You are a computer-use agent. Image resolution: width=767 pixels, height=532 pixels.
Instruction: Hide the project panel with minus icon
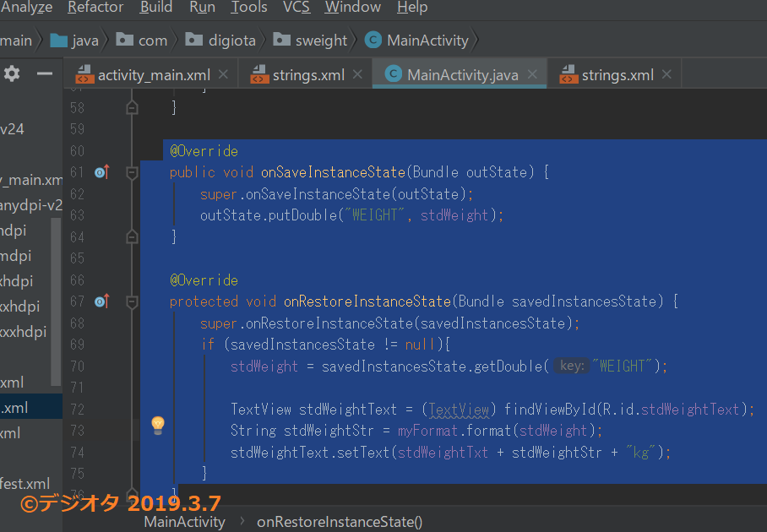[x=45, y=73]
